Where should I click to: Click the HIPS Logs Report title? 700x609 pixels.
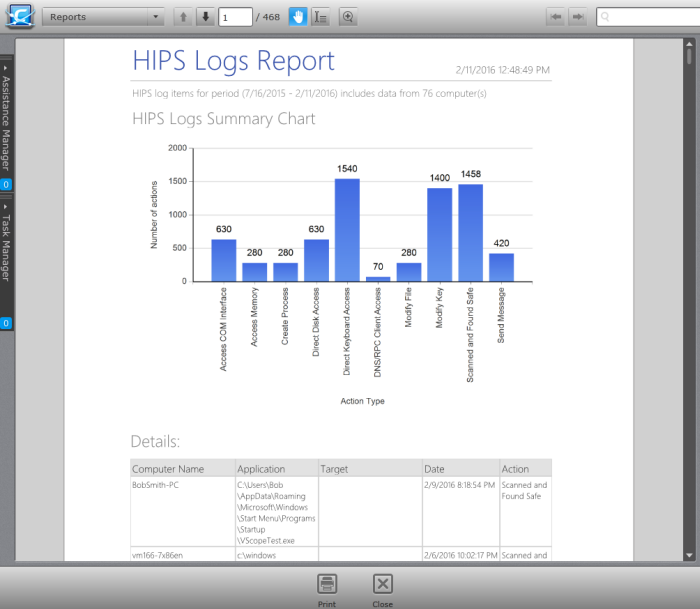click(x=233, y=60)
